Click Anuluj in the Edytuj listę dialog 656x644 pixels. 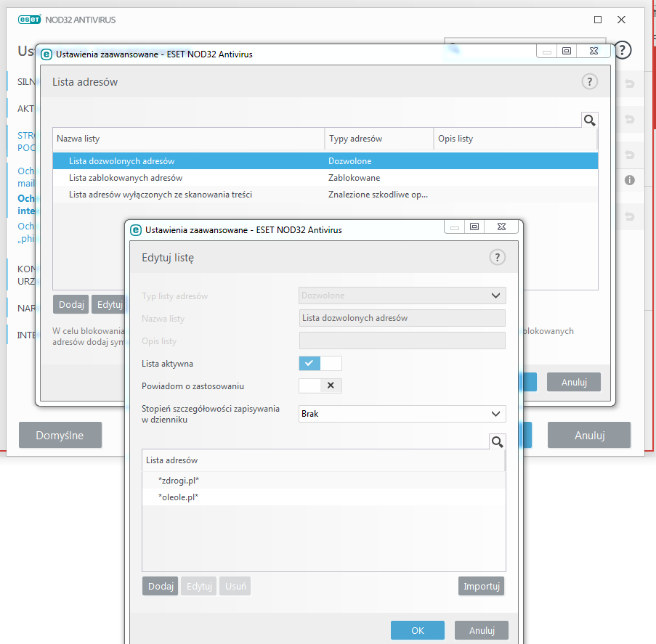(482, 630)
